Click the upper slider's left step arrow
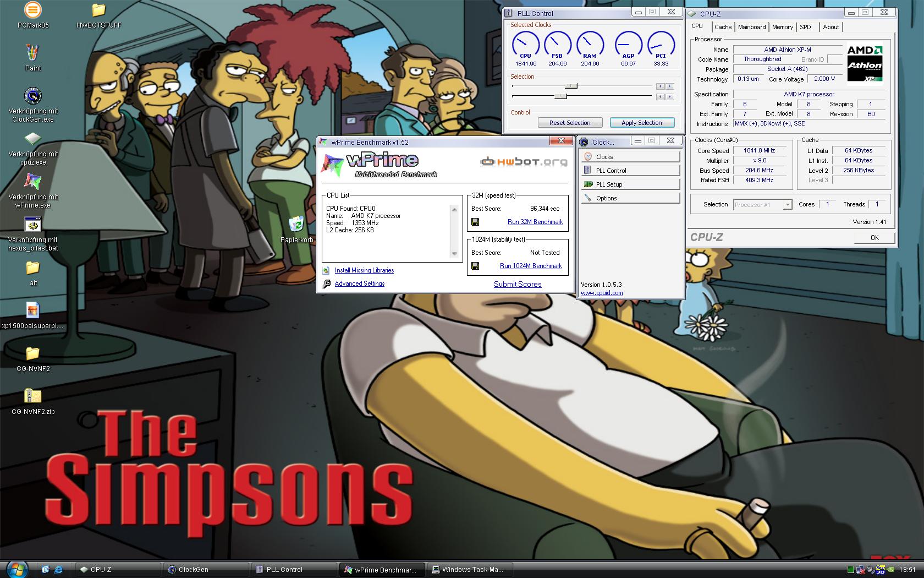This screenshot has width=924, height=578. [660, 86]
